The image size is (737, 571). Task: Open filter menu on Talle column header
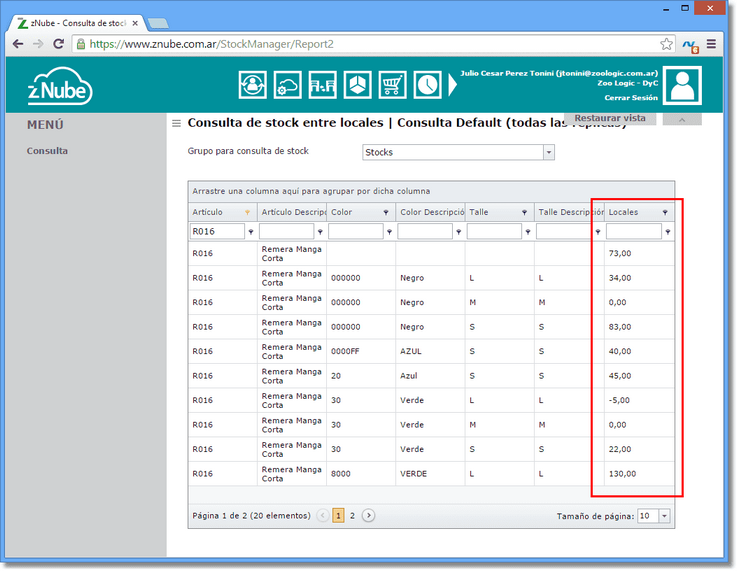(525, 212)
